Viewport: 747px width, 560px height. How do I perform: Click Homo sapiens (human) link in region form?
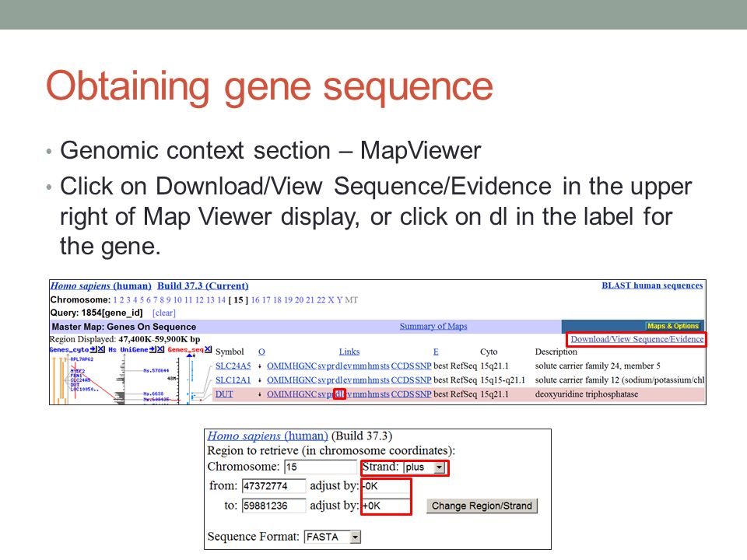pos(268,436)
